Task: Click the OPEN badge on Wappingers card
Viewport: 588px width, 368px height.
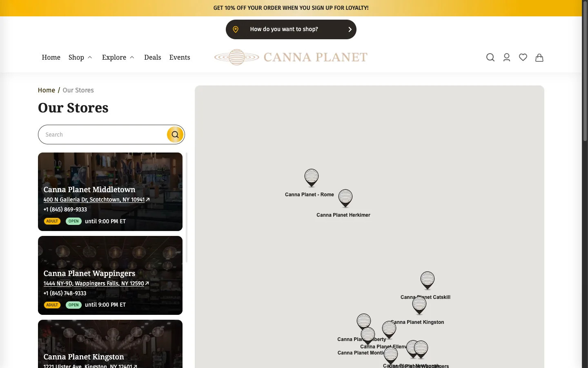Action: tap(73, 305)
